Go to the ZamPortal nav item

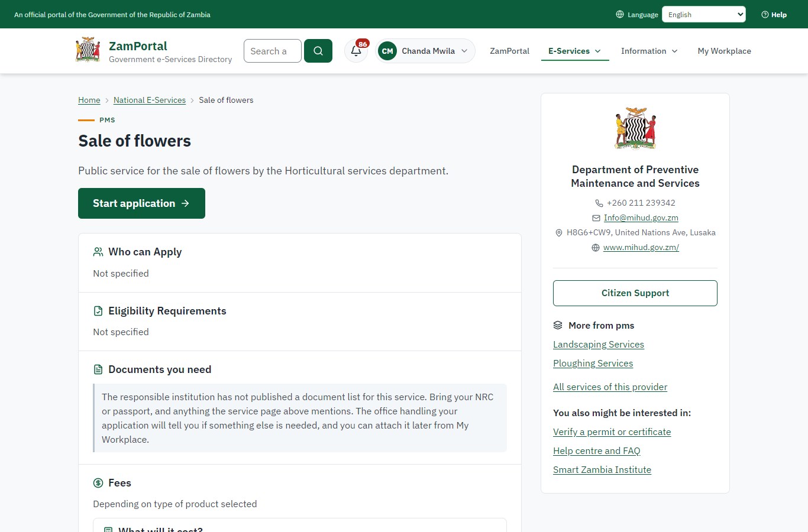click(x=509, y=51)
